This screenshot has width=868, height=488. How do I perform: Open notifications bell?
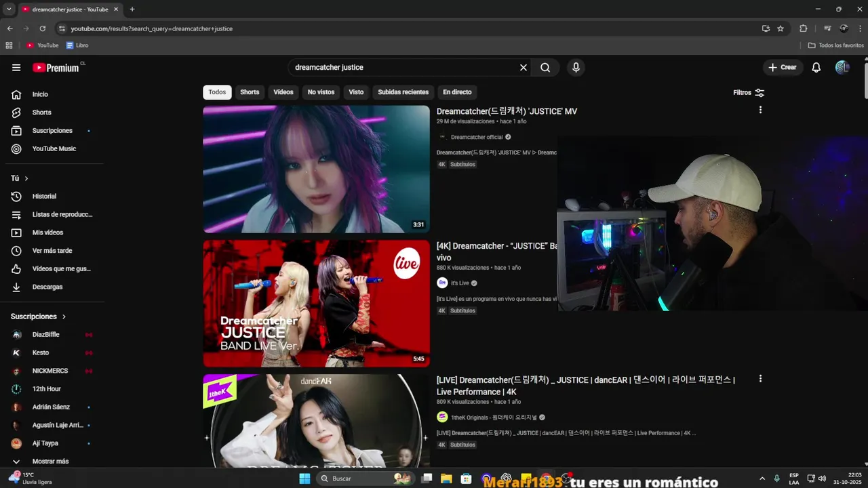pos(816,67)
